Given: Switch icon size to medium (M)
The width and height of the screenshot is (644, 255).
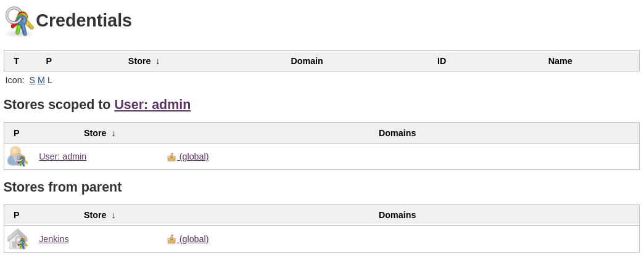Looking at the screenshot, I should [x=41, y=80].
